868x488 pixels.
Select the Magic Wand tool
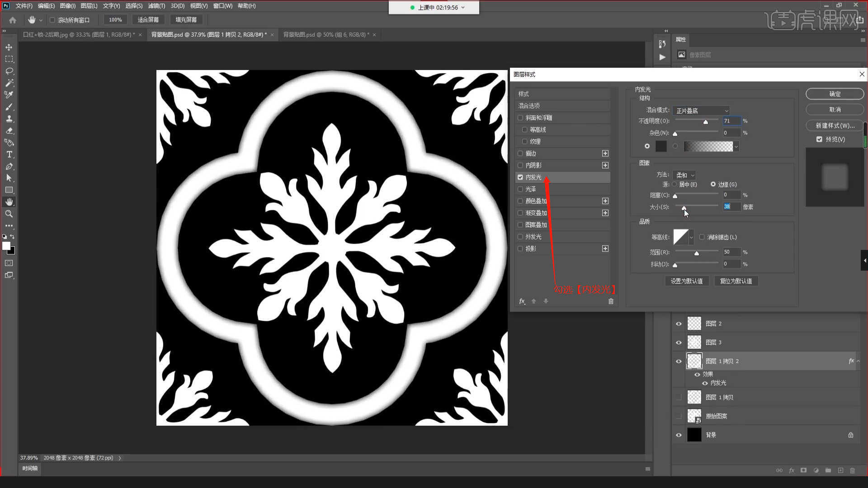(9, 83)
